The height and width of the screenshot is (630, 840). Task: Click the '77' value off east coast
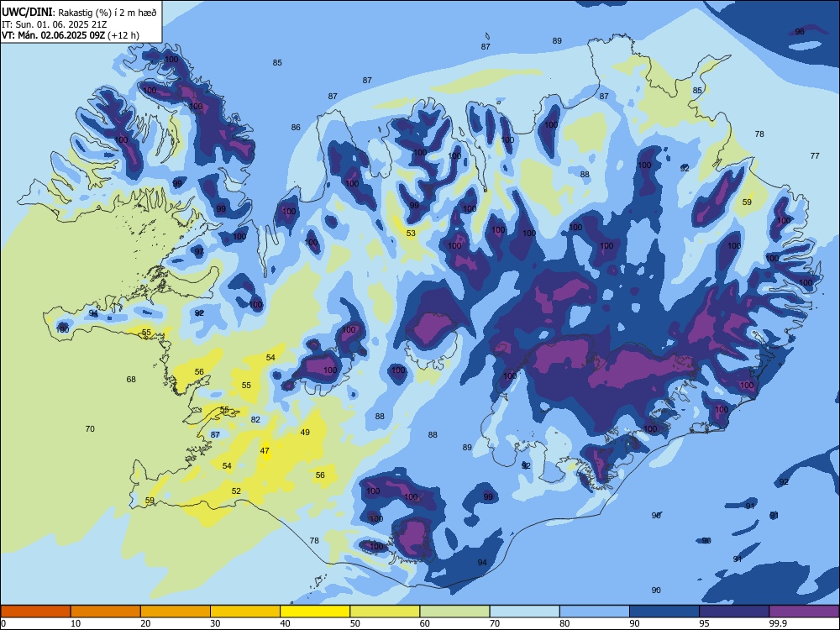[x=815, y=156]
